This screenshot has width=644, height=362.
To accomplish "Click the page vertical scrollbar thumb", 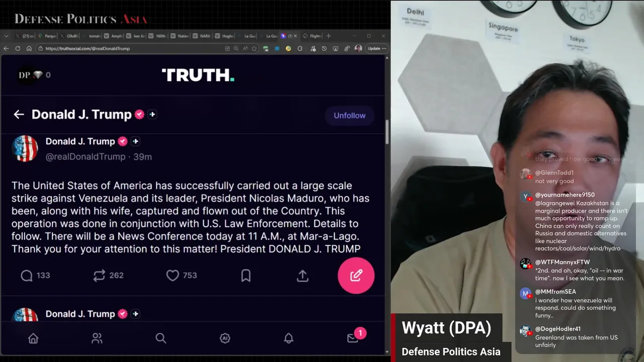I will coord(387,132).
